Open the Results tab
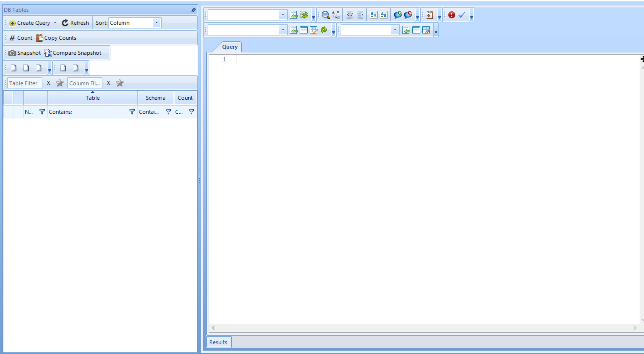 pos(218,342)
